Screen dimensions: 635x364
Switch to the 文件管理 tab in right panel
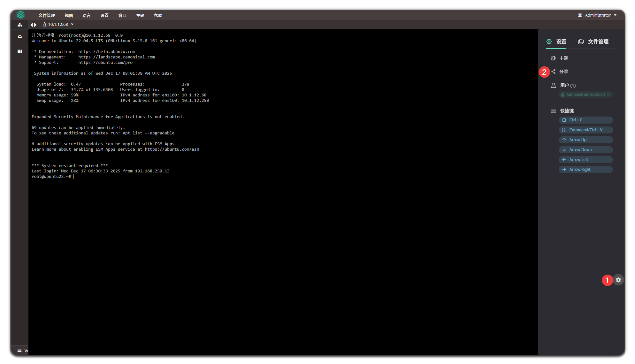pos(593,42)
